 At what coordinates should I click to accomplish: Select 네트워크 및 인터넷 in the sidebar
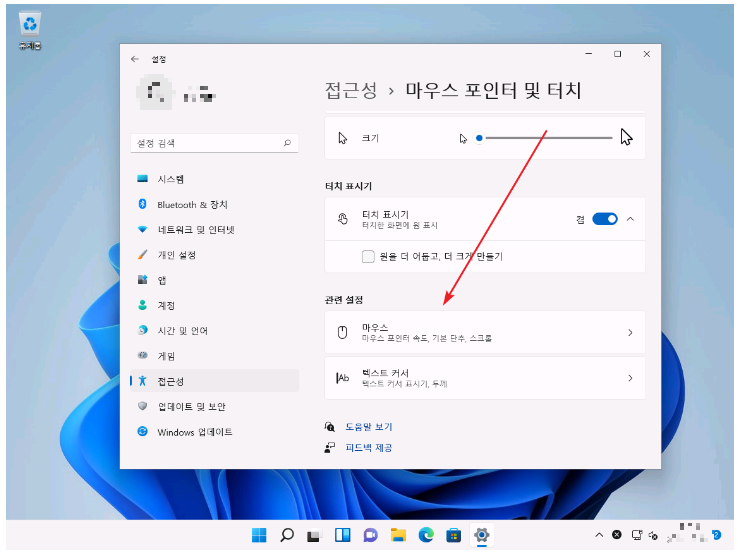pos(215,229)
